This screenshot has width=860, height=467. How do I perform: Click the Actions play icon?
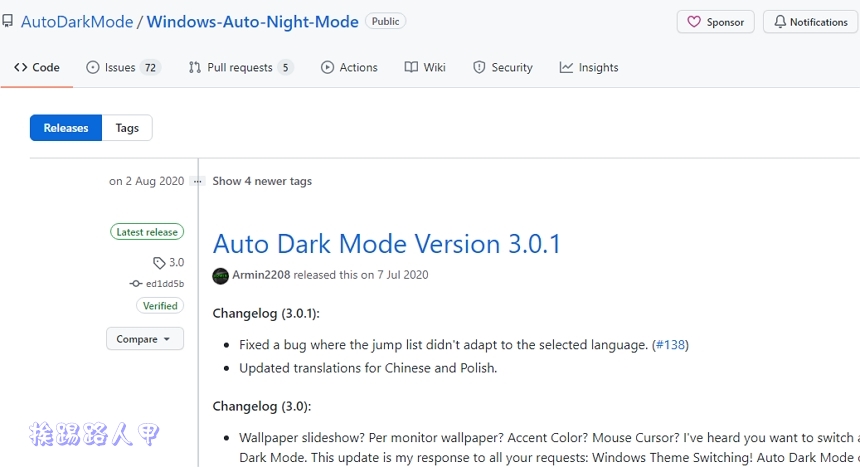(327, 67)
